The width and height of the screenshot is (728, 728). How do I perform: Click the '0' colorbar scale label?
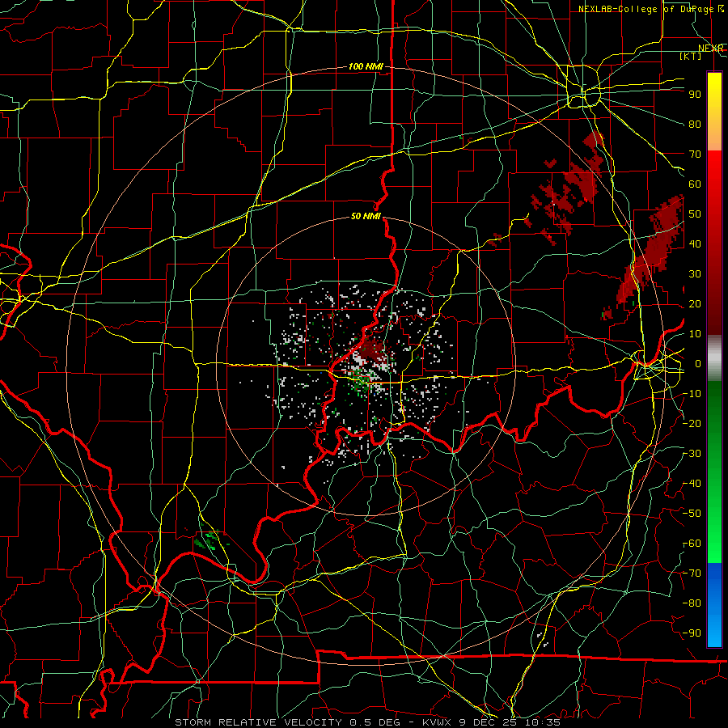coord(698,364)
